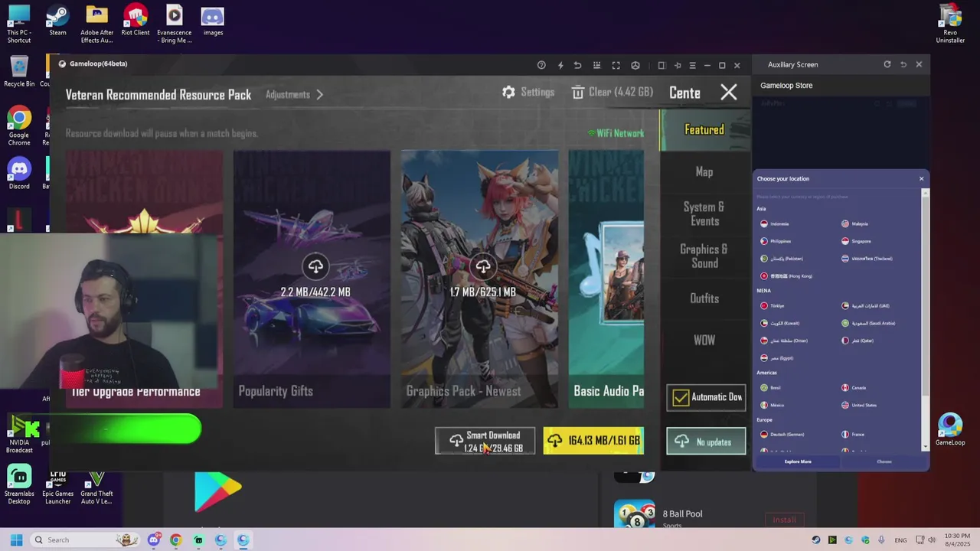Image resolution: width=980 pixels, height=551 pixels.
Task: Open the Featured tab
Action: 704,130
